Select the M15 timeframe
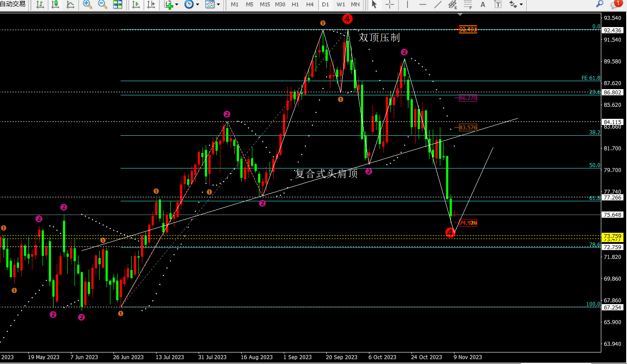Viewport: 627px width, 364px height. 265,4
